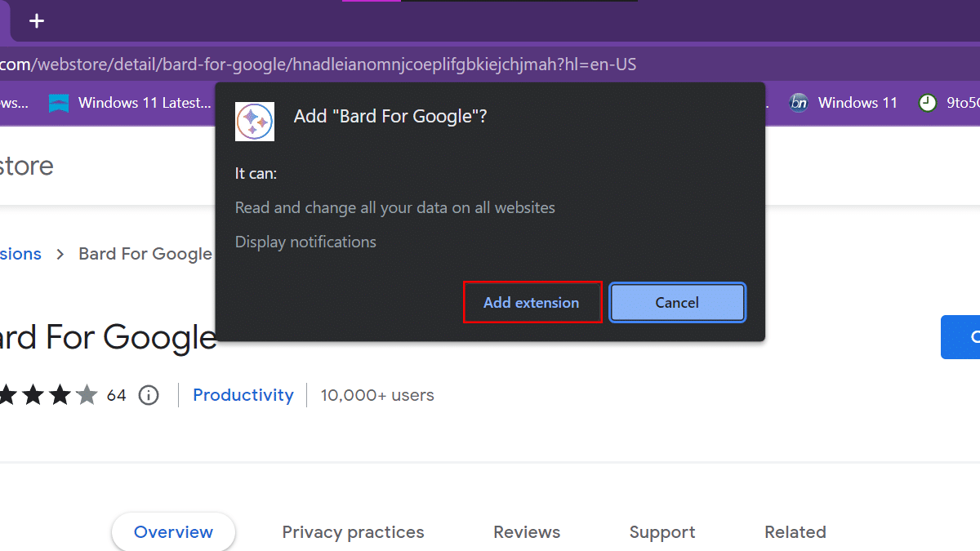Viewport: 980px width, 551px height.
Task: Dismiss the dialog with Cancel
Action: tap(677, 303)
